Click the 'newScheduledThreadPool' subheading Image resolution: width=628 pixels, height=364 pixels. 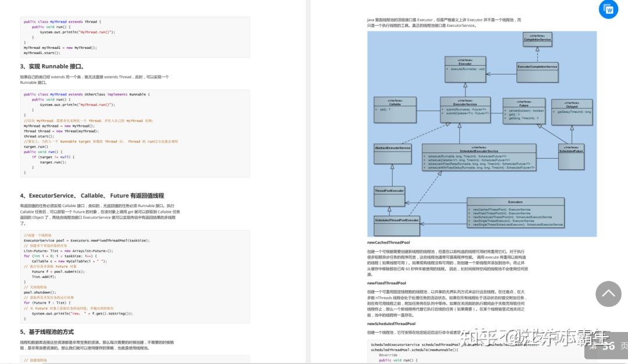391,323
